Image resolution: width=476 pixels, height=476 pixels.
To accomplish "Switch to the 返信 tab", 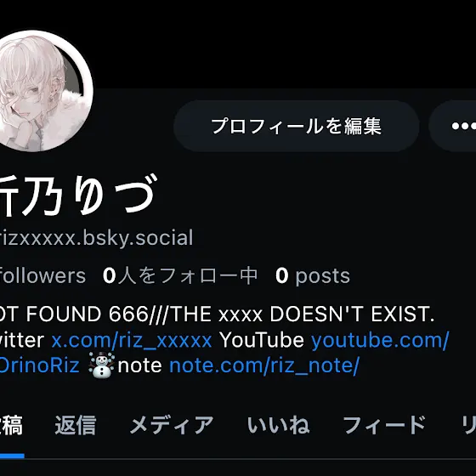I will tap(76, 425).
